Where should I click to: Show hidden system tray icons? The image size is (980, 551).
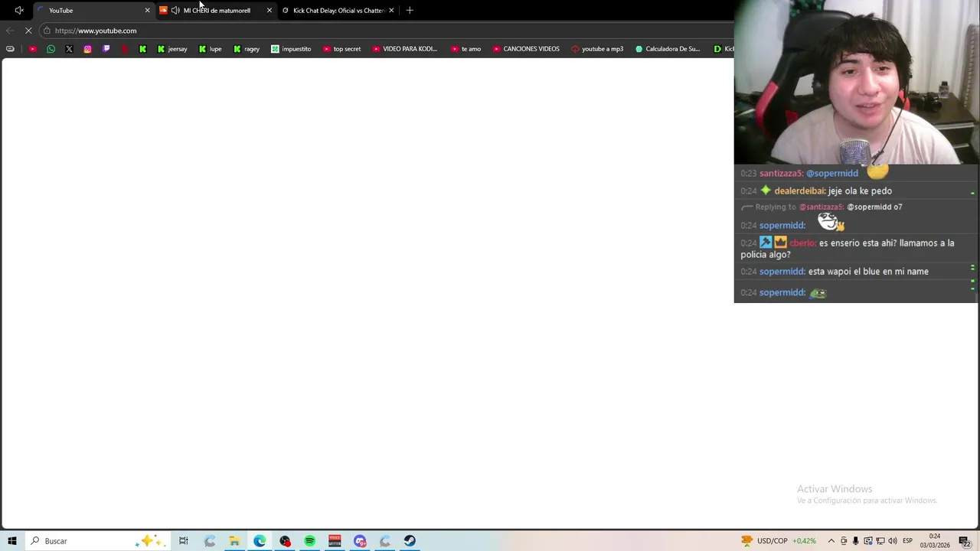(x=831, y=541)
